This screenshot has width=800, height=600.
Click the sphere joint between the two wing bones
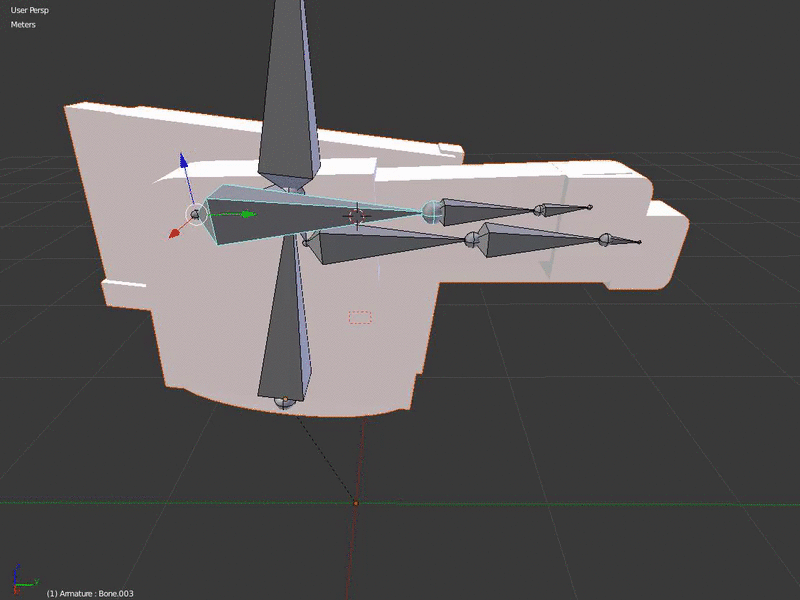[x=430, y=213]
